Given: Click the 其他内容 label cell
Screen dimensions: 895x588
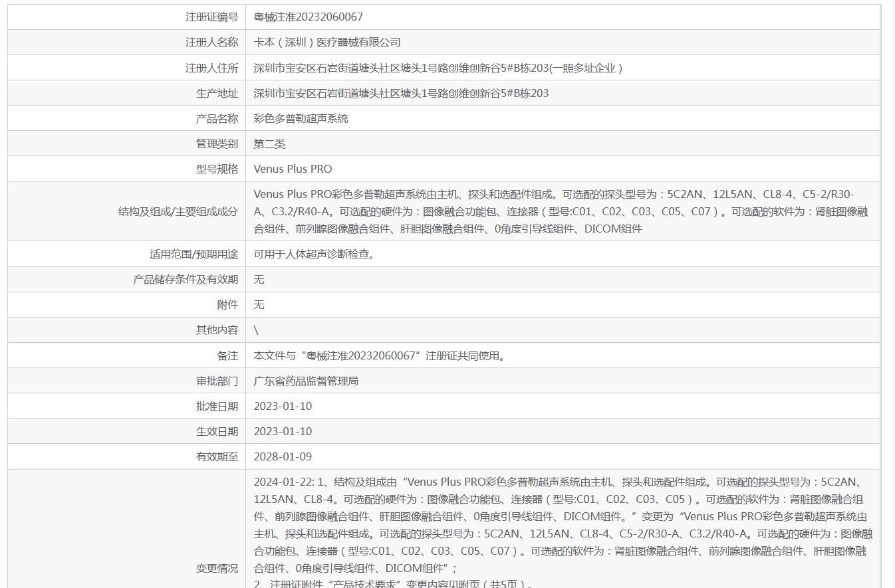Looking at the screenshot, I should (x=126, y=330).
